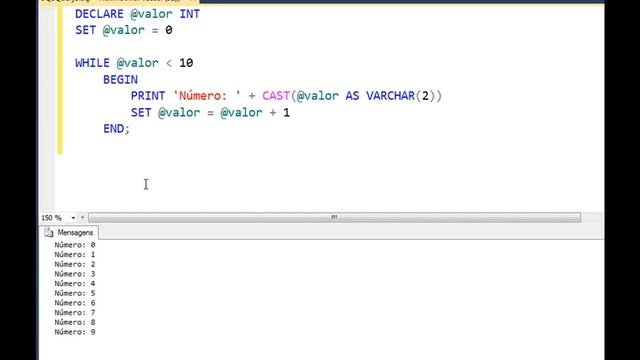Click the CAST function text
This screenshot has width=640, height=360.
click(x=276, y=96)
